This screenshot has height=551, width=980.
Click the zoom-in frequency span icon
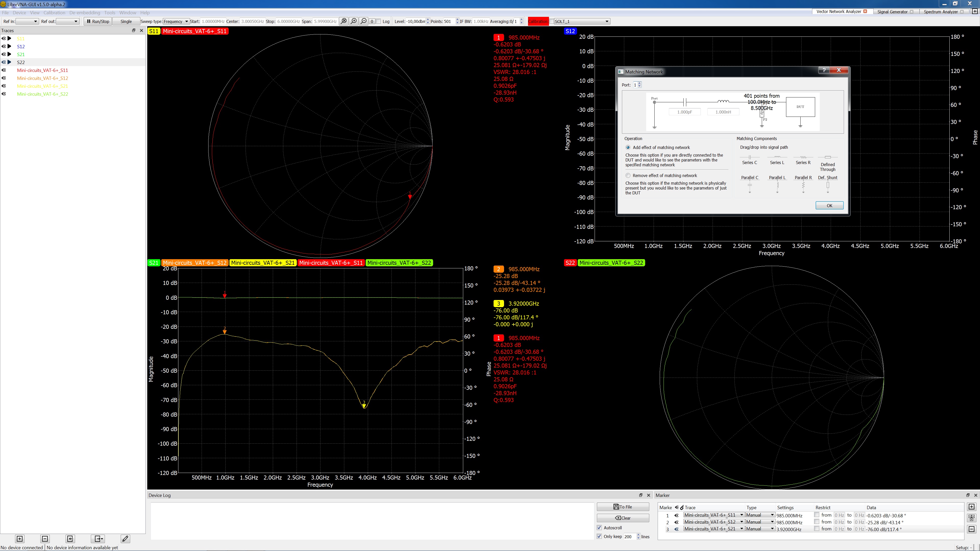point(354,21)
